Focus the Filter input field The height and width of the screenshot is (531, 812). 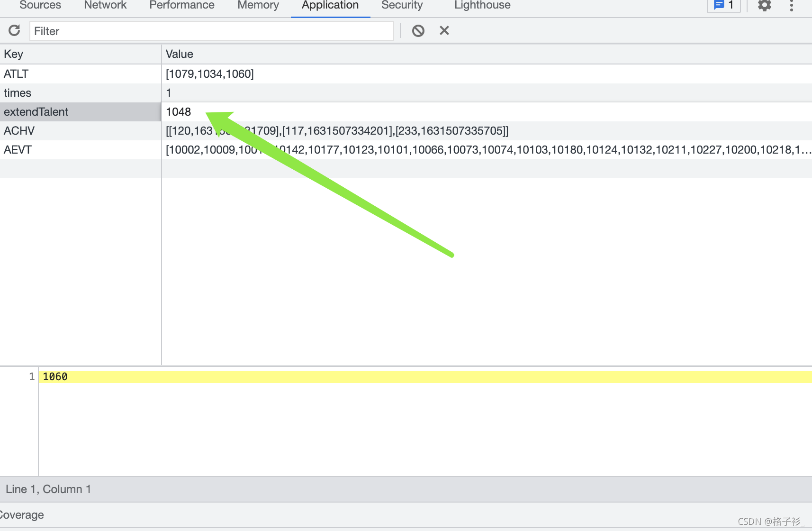click(212, 31)
